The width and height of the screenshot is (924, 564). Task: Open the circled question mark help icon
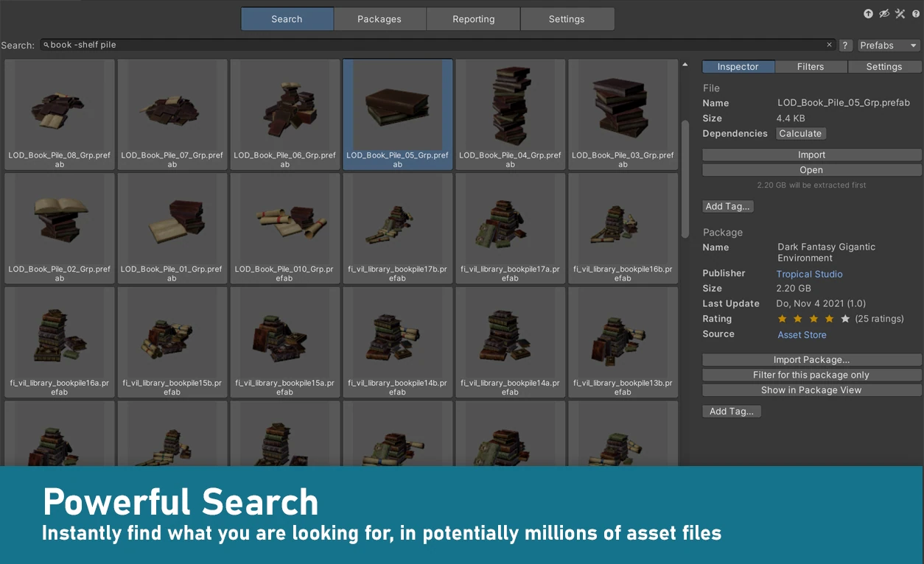click(916, 14)
